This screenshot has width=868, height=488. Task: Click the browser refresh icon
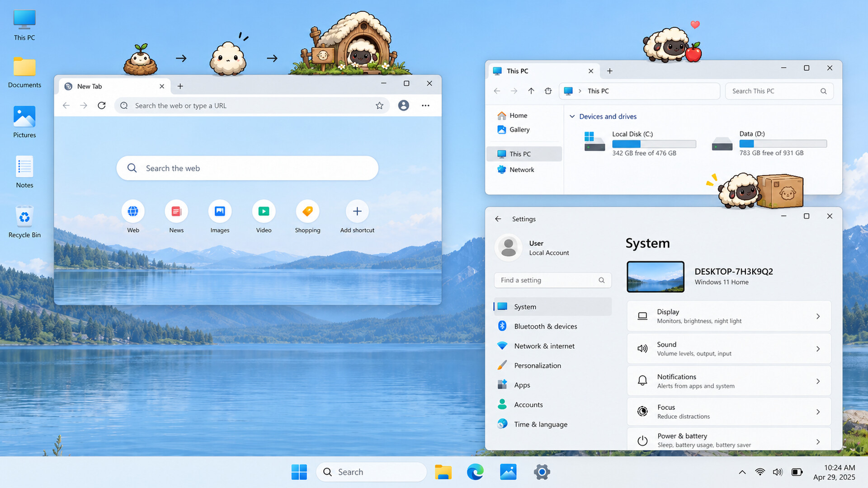pyautogui.click(x=102, y=105)
